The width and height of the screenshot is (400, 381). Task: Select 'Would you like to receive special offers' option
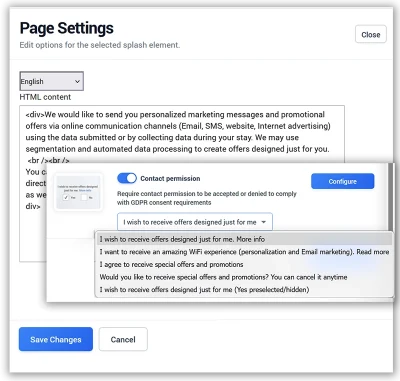click(x=245, y=277)
